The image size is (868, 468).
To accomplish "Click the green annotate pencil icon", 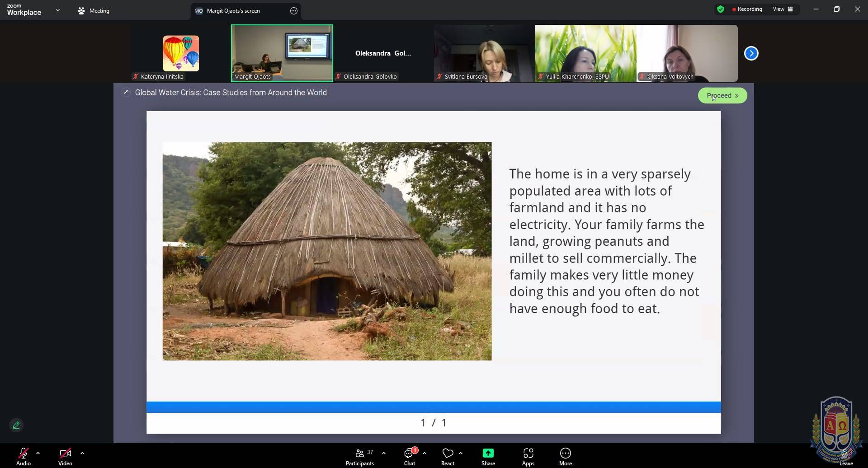I will coord(16,425).
